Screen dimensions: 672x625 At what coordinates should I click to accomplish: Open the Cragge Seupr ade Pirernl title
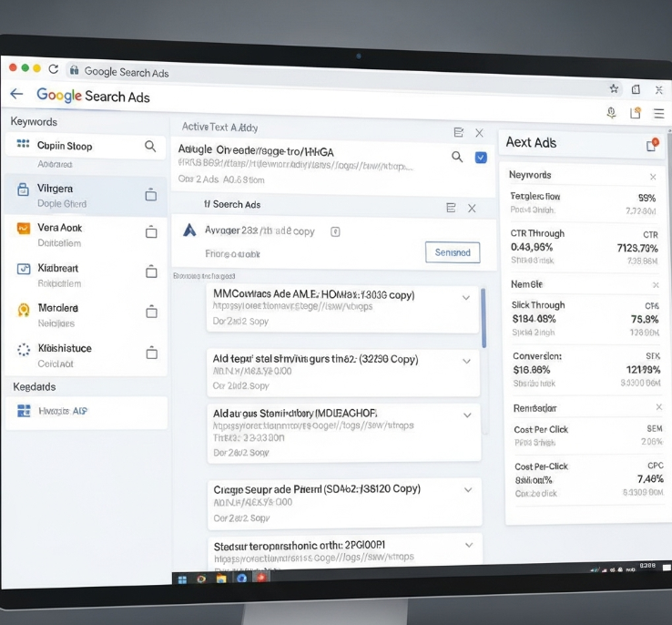pyautogui.click(x=317, y=489)
